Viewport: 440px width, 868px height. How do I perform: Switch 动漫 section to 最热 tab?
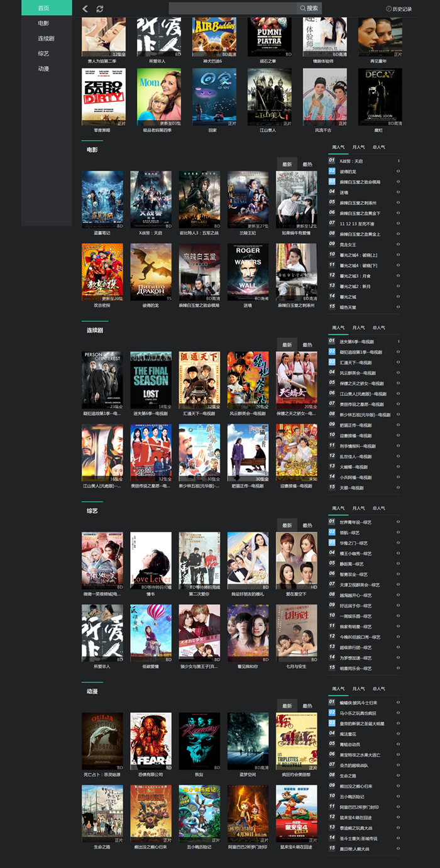pos(307,706)
